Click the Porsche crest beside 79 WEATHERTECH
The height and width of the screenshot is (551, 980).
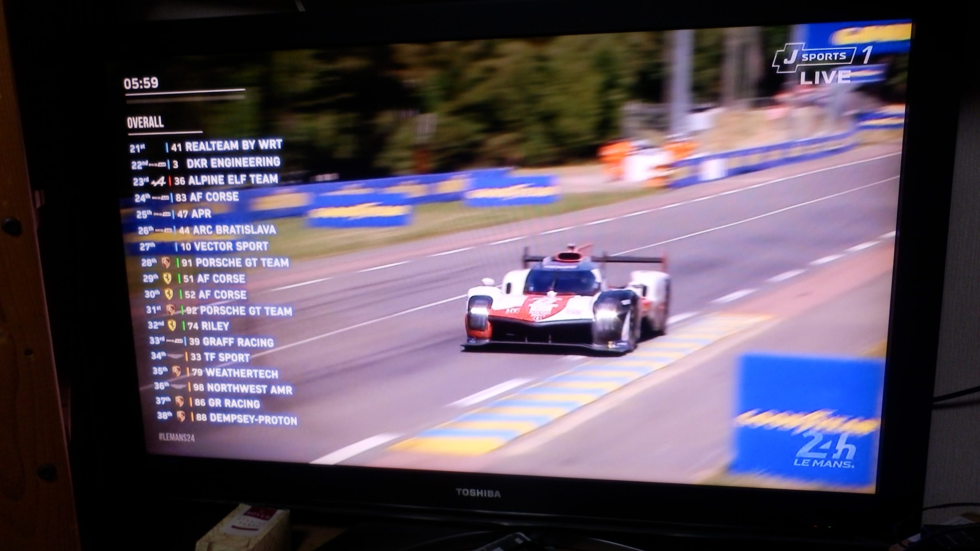[x=176, y=372]
